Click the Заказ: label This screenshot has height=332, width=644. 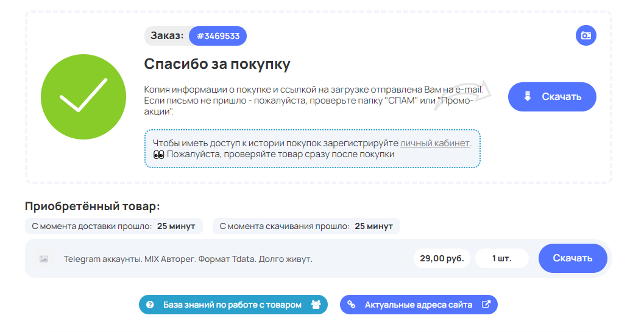(x=167, y=36)
